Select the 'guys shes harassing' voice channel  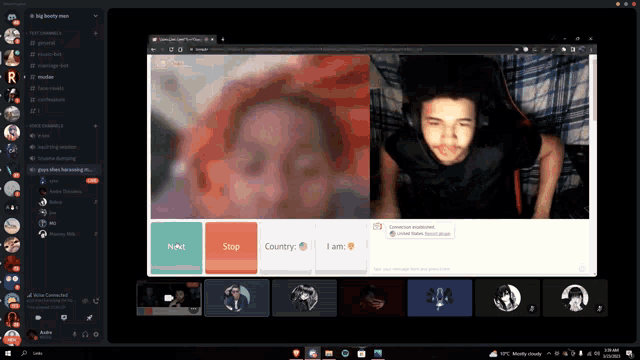pyautogui.click(x=63, y=169)
